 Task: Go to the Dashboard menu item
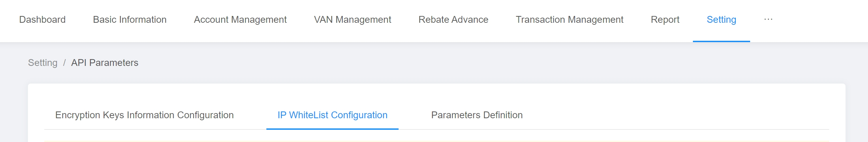click(42, 19)
